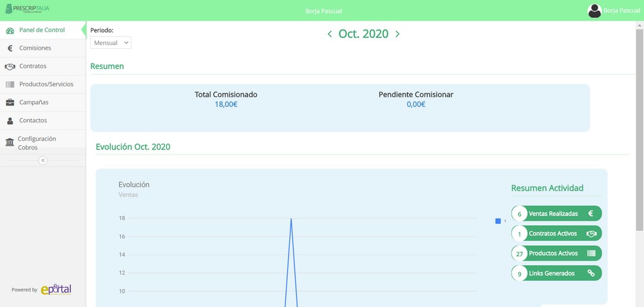Screen dimensions: 644x307
Task: Advance to next month with right chevron
Action: (x=397, y=34)
